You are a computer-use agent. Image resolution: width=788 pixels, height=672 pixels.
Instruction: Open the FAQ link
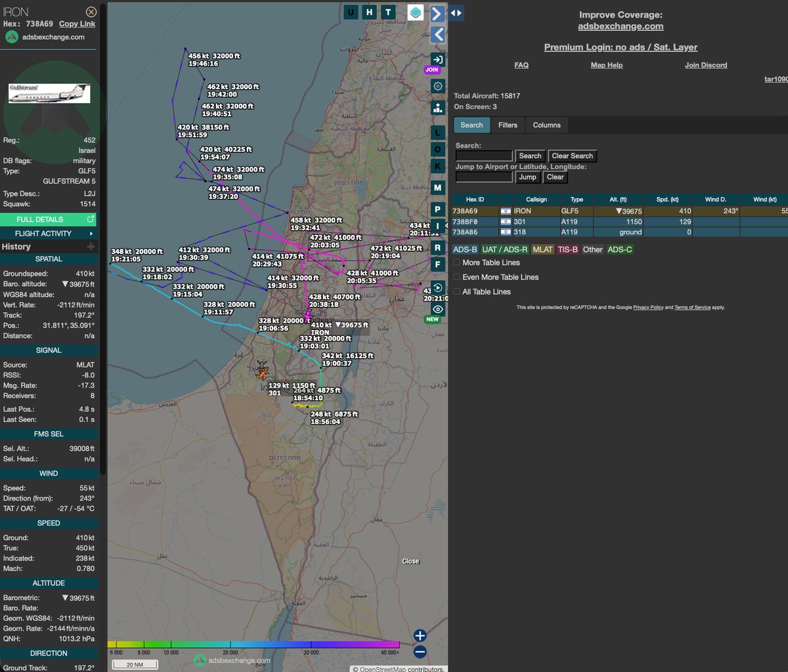pyautogui.click(x=521, y=65)
